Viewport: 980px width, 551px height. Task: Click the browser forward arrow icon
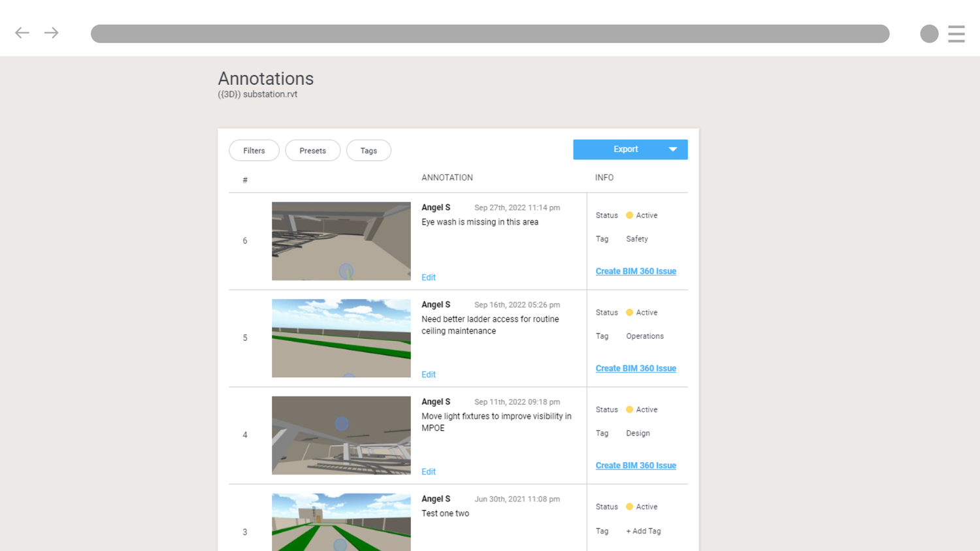(51, 33)
